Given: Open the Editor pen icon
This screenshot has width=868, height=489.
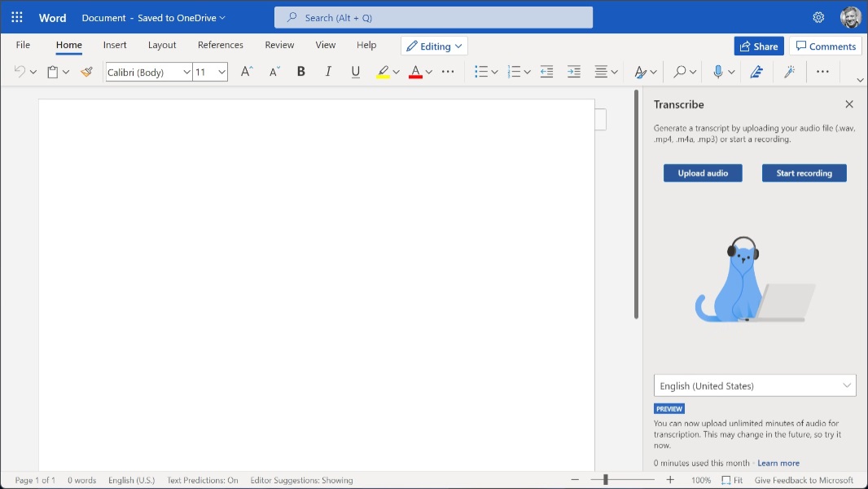Looking at the screenshot, I should tap(756, 72).
